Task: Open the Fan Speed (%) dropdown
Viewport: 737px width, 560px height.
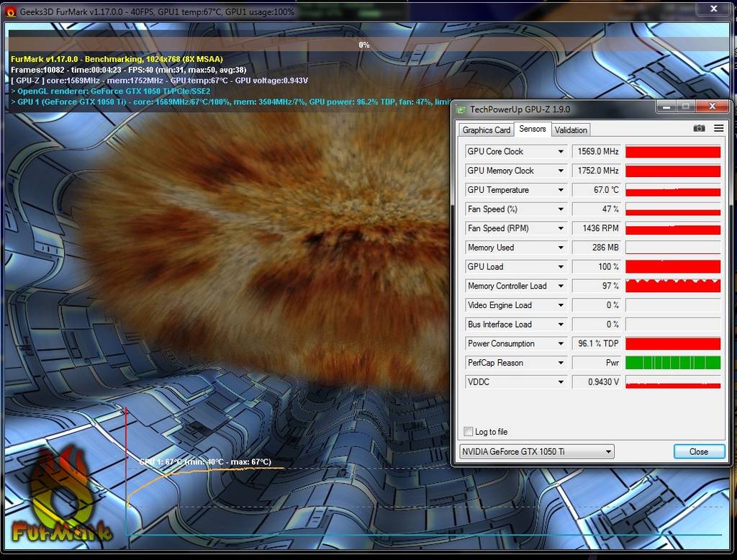Action: (561, 209)
